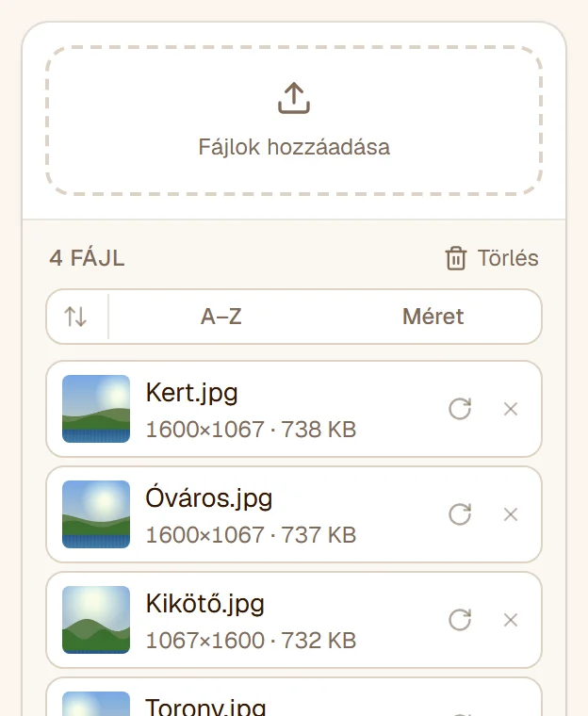Sort files by A–Z
Viewport: 588px width, 716px height.
[221, 317]
